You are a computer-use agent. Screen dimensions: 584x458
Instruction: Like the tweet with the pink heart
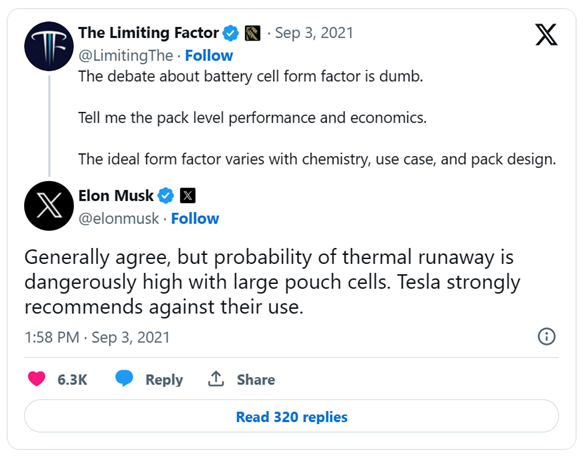click(36, 379)
